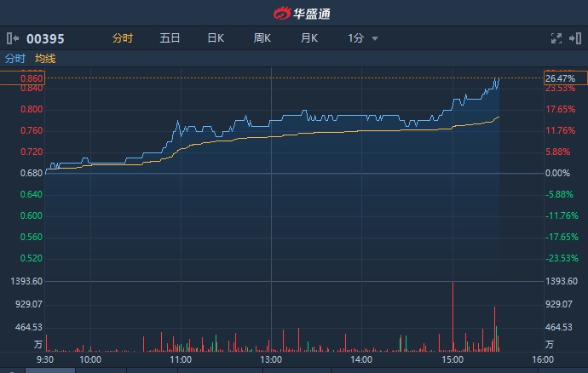Expand the chart to fullscreen
588x373 pixels.
click(x=556, y=38)
